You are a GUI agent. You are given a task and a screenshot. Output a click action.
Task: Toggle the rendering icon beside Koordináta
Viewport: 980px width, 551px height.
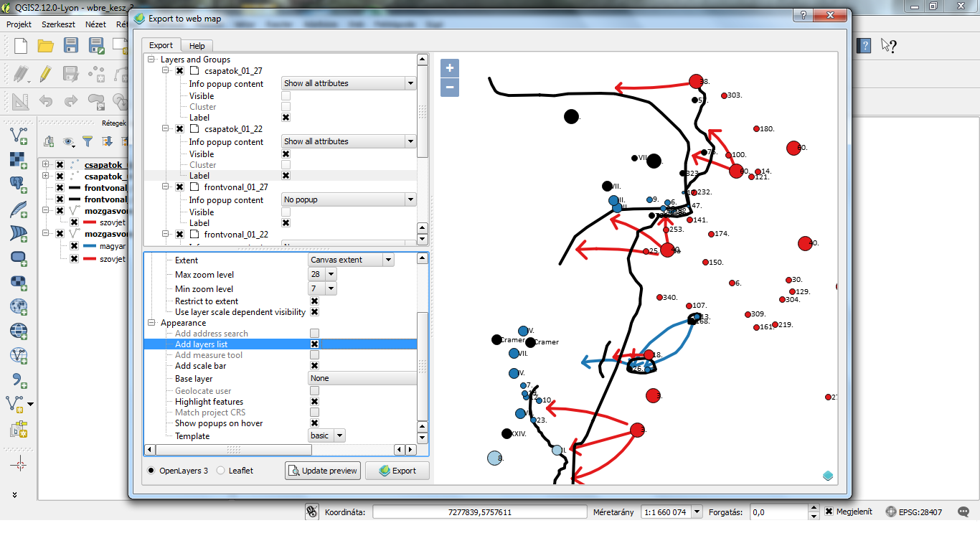point(311,512)
